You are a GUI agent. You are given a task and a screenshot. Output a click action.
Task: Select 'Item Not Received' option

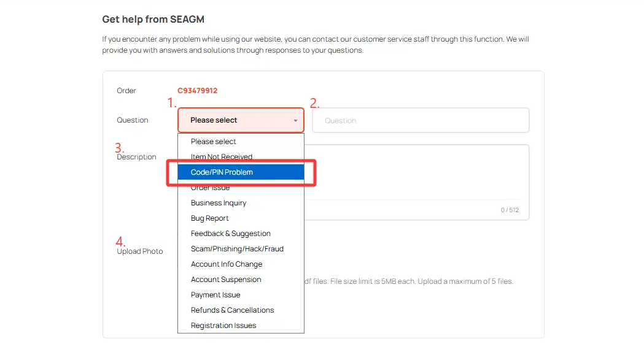241,157
